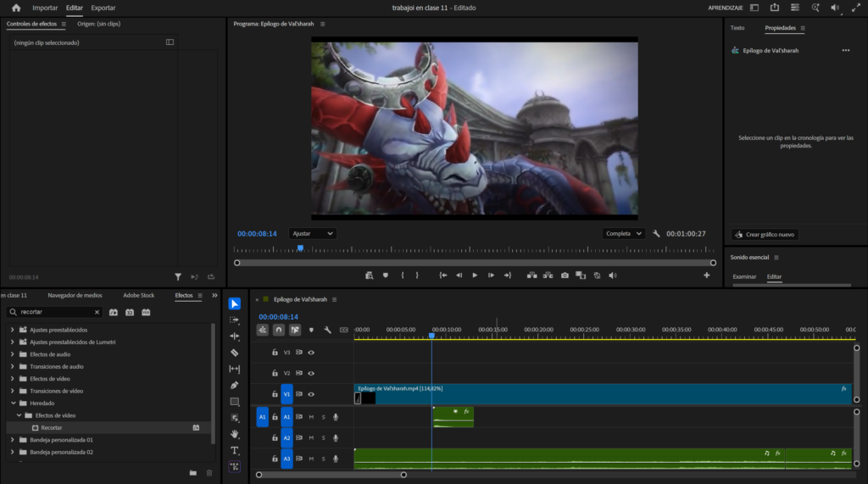Step back one frame

click(459, 275)
